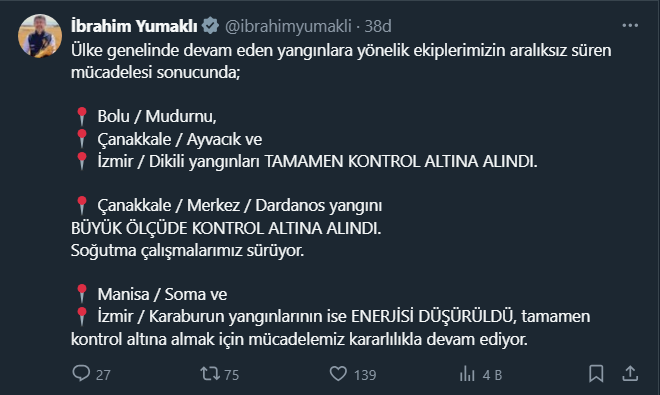Click the pin emoji beside Çanakkale / Merkez
660x395 pixels.
[x=82, y=205]
